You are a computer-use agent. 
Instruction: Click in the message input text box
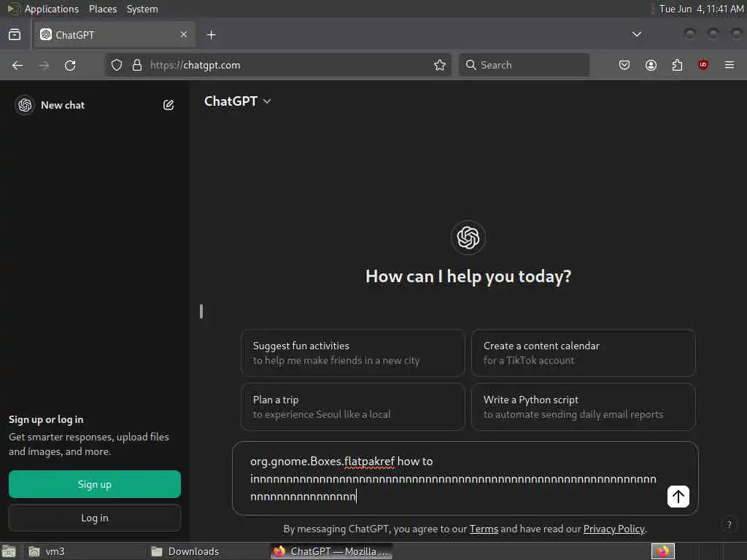(x=452, y=478)
